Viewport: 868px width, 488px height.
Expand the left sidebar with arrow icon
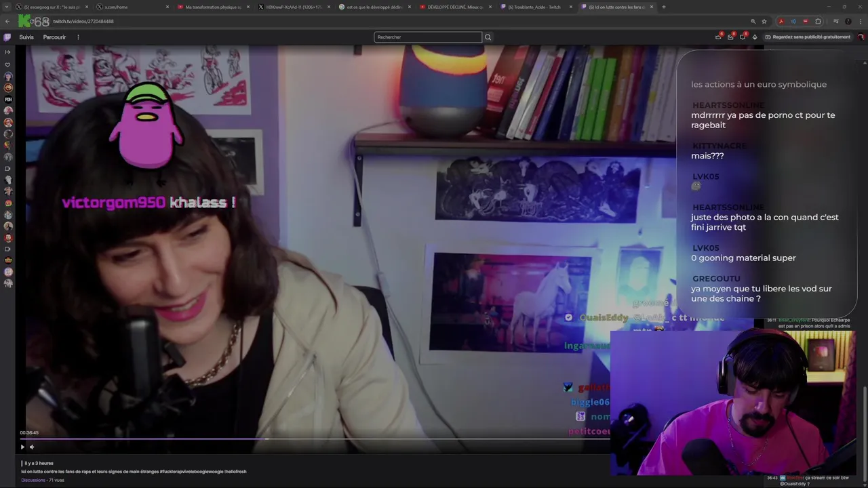[x=7, y=52]
